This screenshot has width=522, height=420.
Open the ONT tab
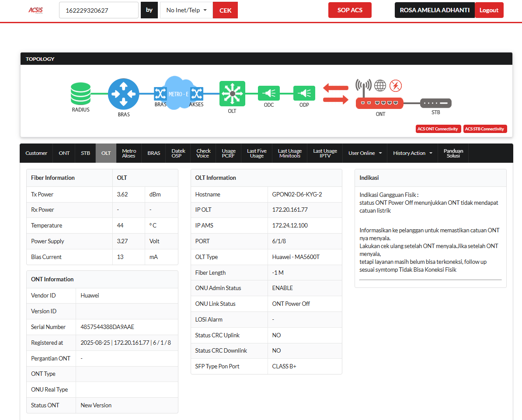click(x=64, y=153)
